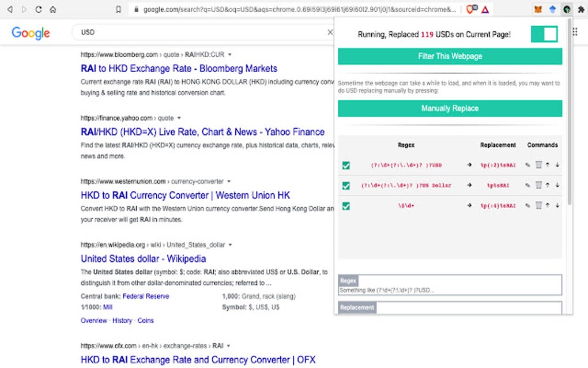Viewport: 588px width, 368px height.
Task: Disable the second replacement rule checkbox
Action: [346, 185]
